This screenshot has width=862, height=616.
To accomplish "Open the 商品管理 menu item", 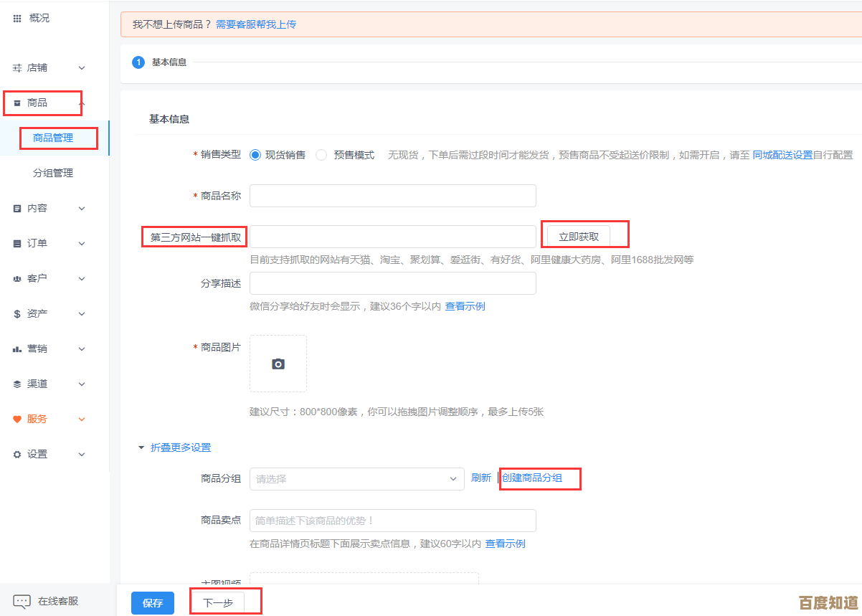I will pos(58,138).
